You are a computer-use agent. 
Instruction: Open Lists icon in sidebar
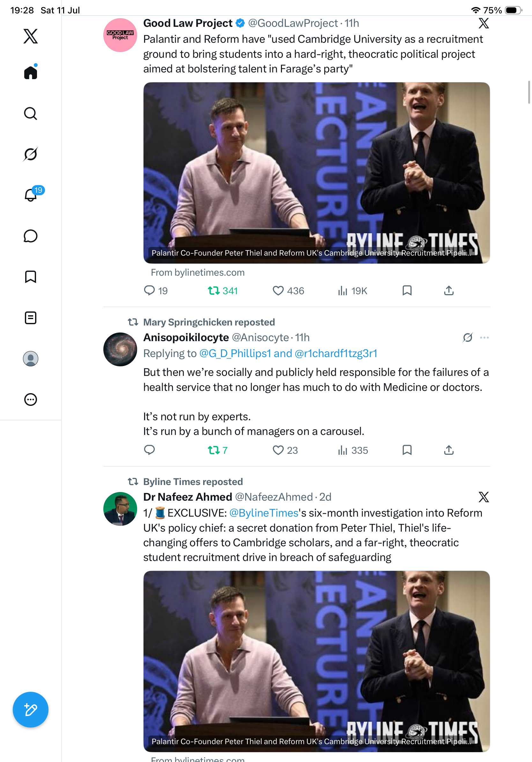(x=31, y=317)
